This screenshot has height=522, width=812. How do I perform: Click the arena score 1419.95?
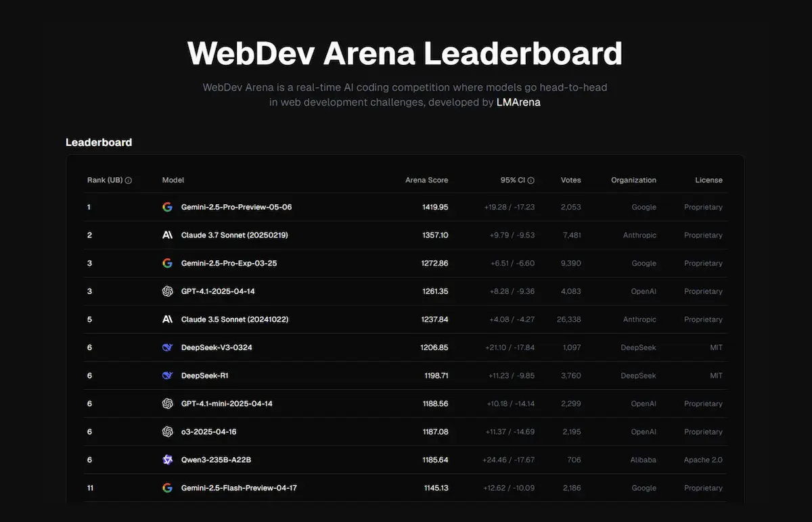434,207
